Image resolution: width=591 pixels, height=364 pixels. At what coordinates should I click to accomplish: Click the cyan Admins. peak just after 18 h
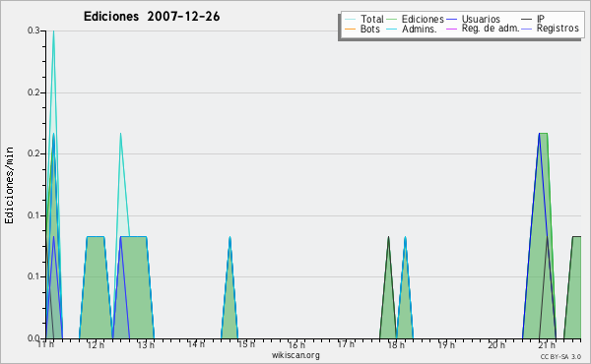pyautogui.click(x=405, y=238)
